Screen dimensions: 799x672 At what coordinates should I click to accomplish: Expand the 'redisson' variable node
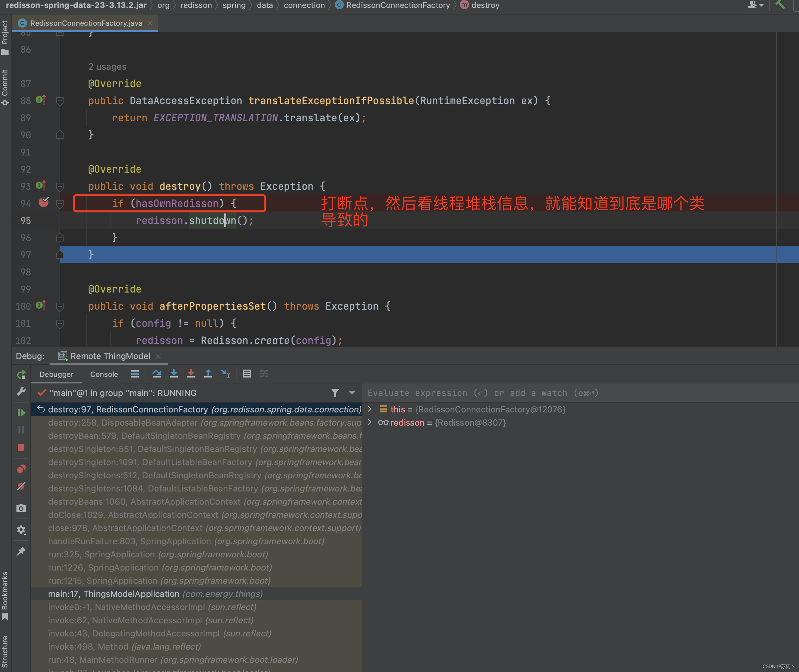tap(370, 422)
